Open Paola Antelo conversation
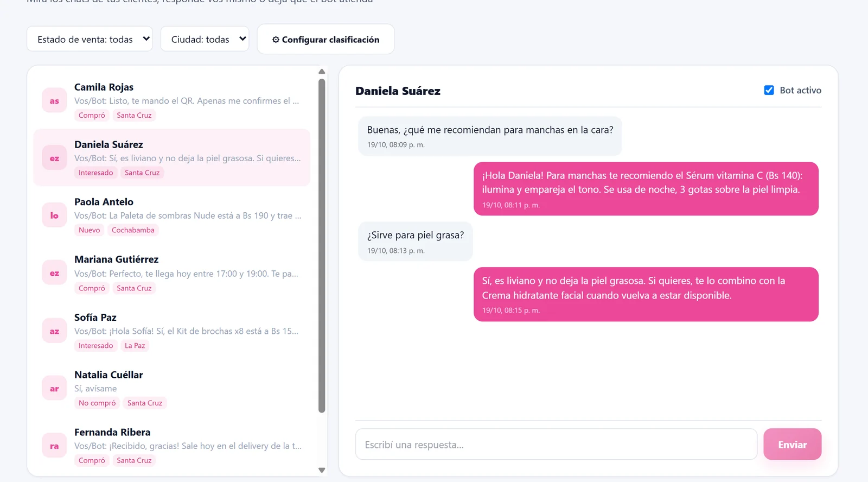 click(171, 215)
